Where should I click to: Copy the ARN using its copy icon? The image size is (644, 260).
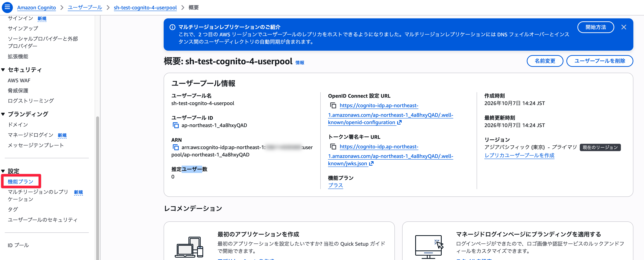click(176, 147)
